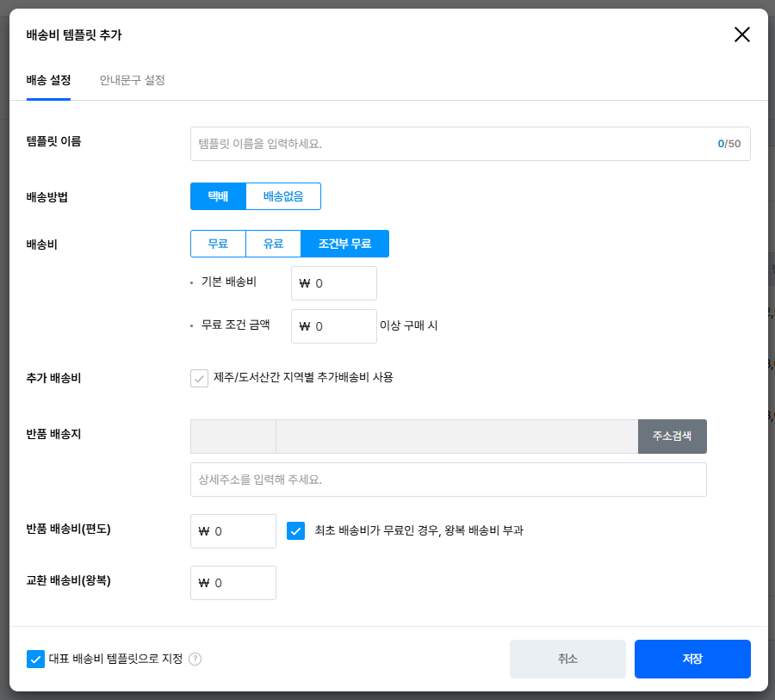Click the 반품 배송비(편도) amount field
The image size is (775, 700).
point(240,531)
